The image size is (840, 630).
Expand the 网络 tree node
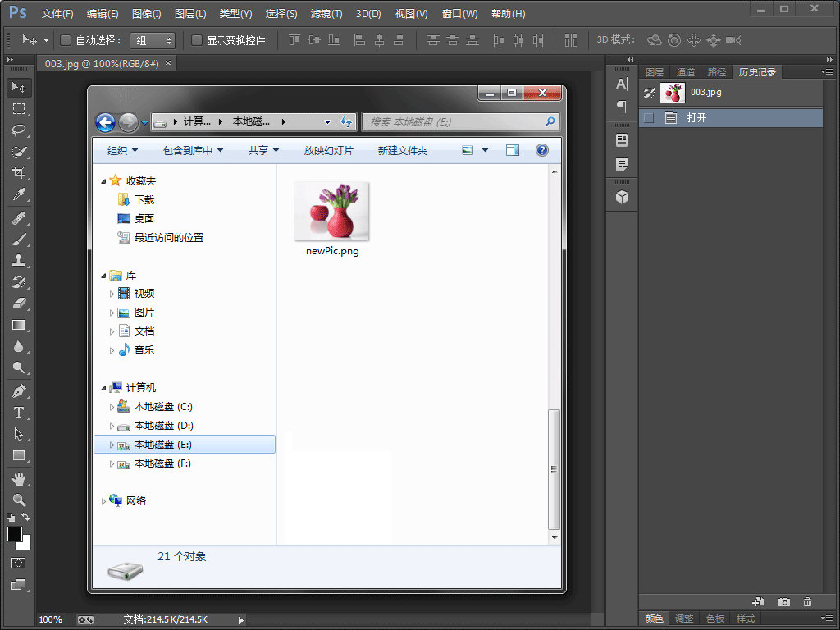pos(103,501)
